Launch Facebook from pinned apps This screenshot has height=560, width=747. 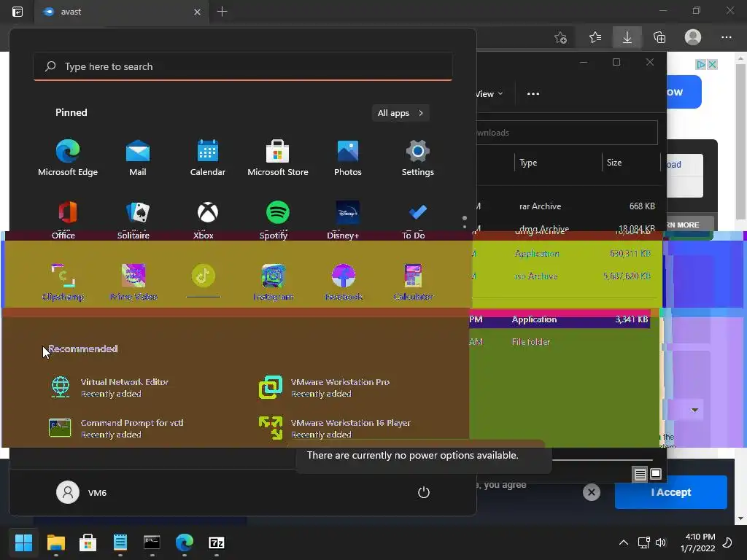344,282
